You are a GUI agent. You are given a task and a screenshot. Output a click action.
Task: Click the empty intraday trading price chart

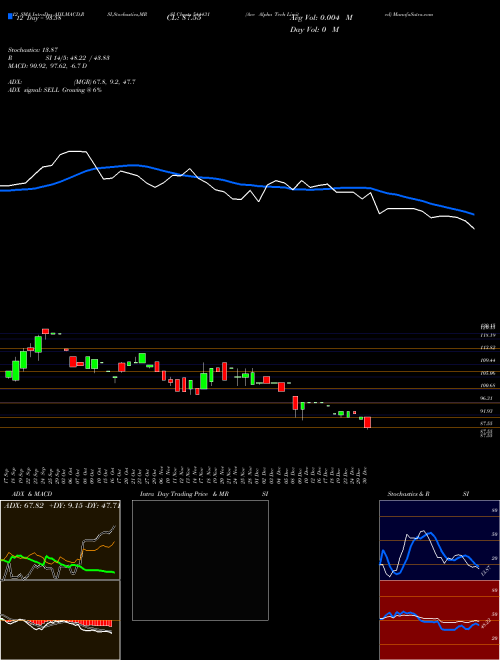pyautogui.click(x=200, y=560)
